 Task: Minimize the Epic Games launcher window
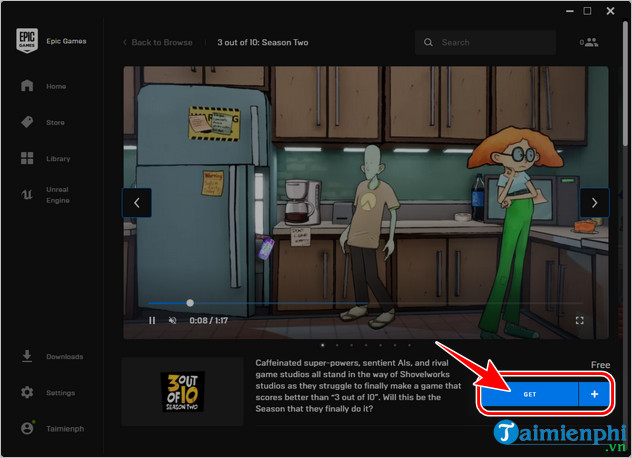pyautogui.click(x=570, y=11)
